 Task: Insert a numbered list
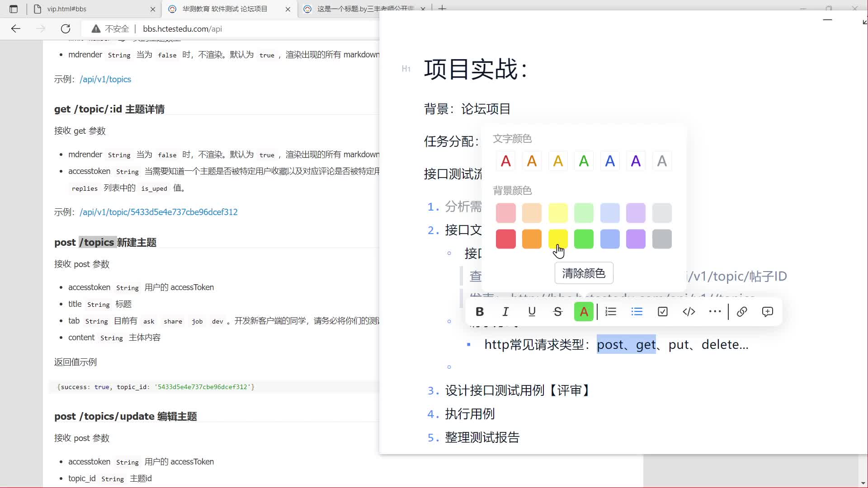(x=611, y=312)
